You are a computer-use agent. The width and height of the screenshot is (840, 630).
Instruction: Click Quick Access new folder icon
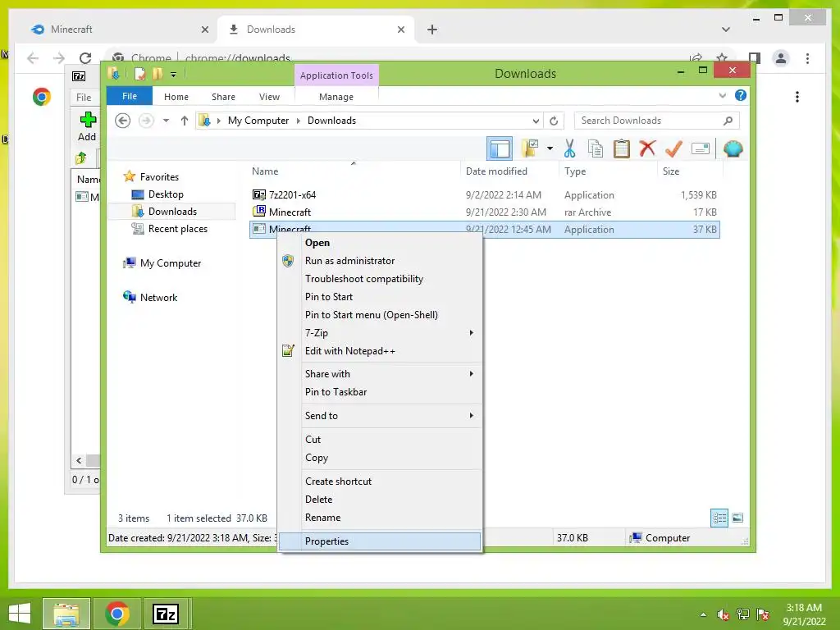157,74
